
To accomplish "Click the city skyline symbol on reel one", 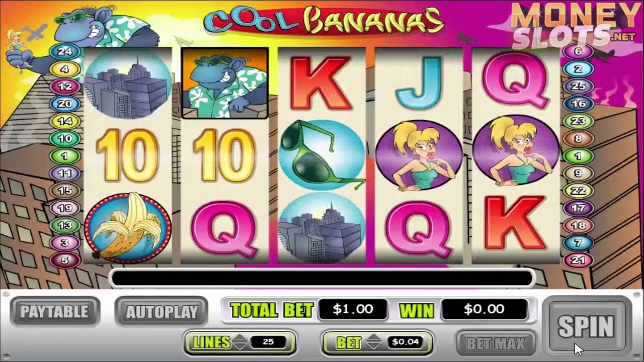I will 128,83.
